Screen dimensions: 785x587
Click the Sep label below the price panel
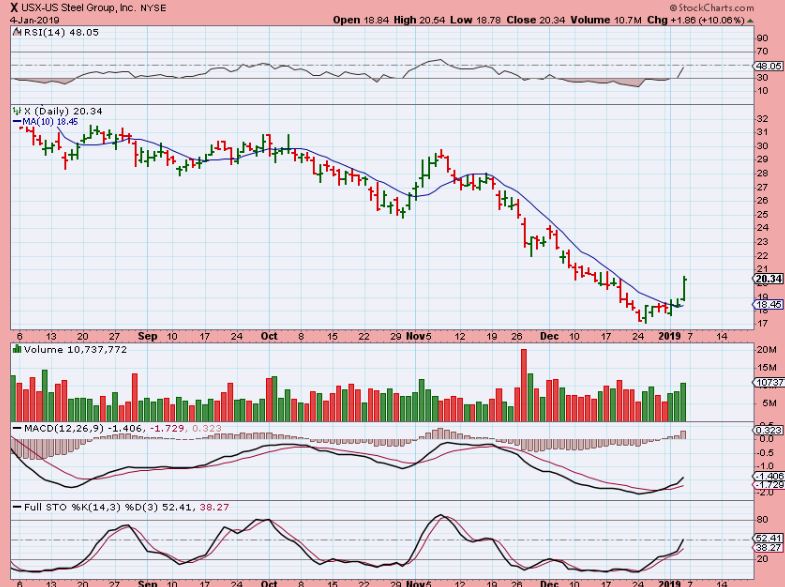click(x=147, y=336)
